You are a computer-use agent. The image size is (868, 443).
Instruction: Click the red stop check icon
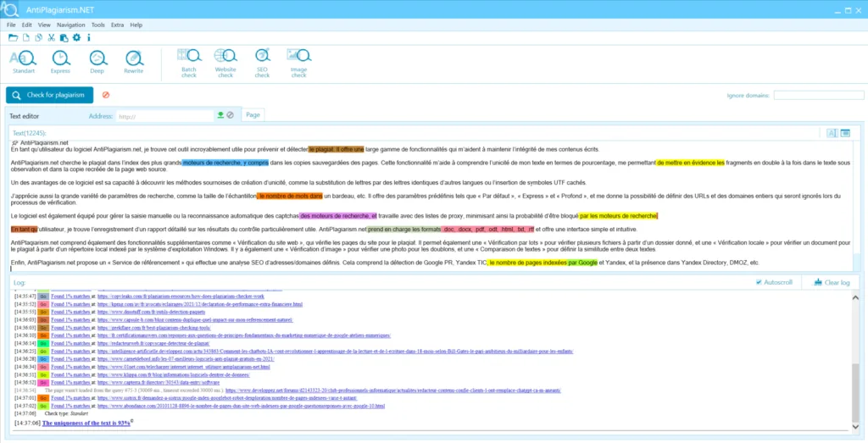pos(106,95)
